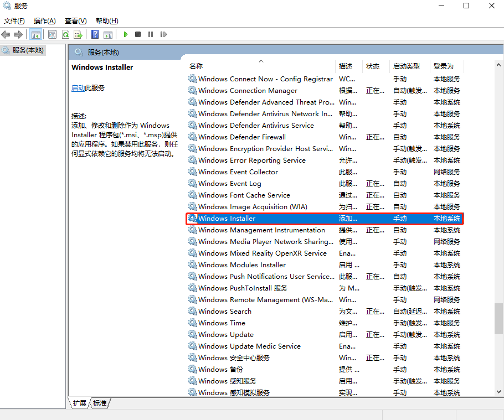Click the Pause Service toolbar icon
The width and height of the screenshot is (504, 420).
tap(151, 34)
